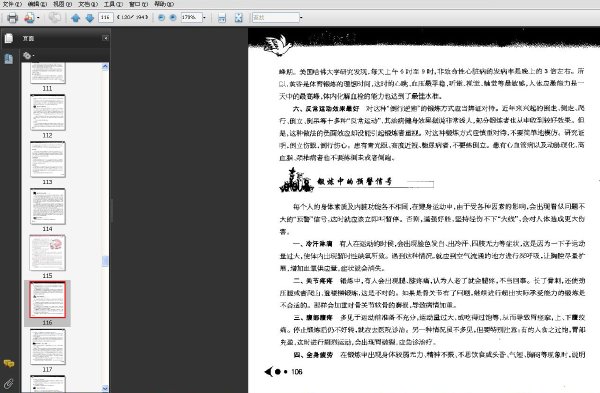
Task: Open the 视图 (View) menu
Action: point(62,4)
